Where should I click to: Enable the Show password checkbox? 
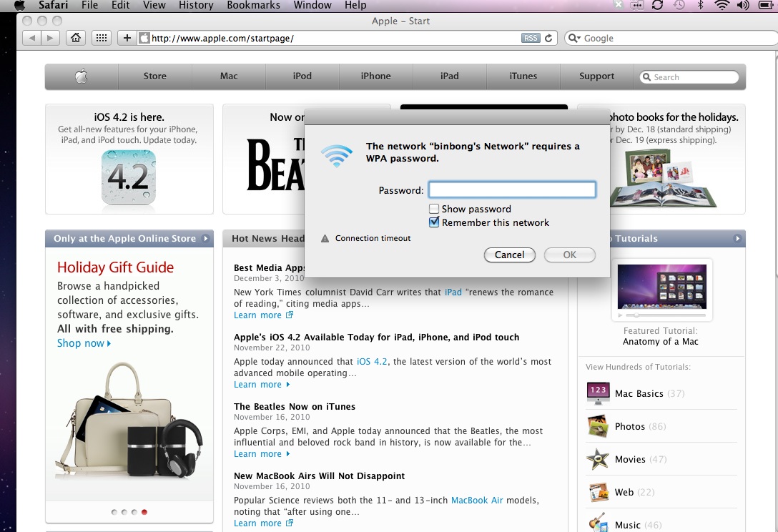click(x=434, y=209)
